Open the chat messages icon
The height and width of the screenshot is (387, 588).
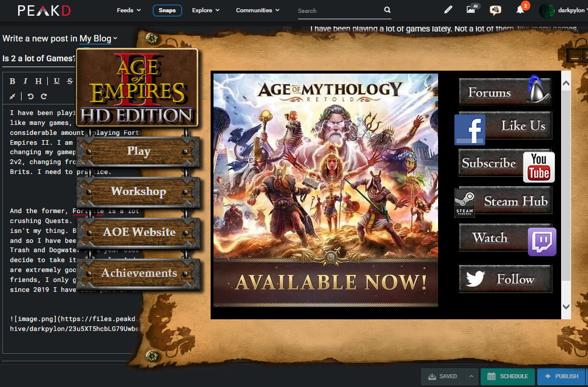495,10
